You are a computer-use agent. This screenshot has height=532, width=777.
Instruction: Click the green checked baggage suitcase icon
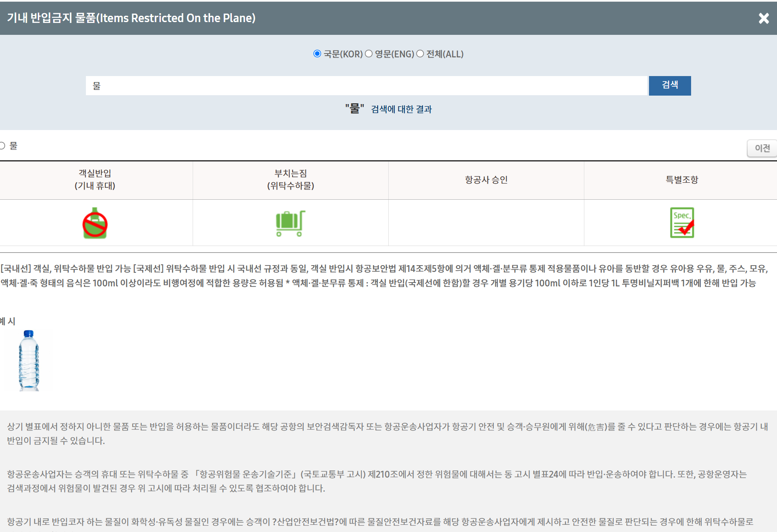tap(290, 223)
